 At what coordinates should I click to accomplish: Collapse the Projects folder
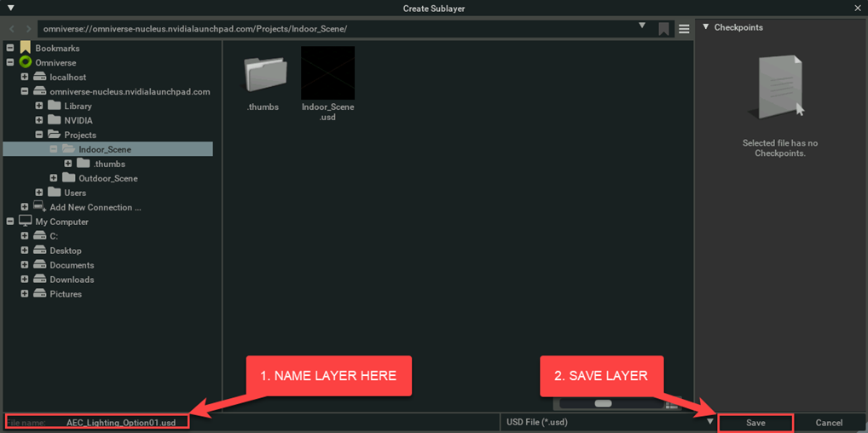[39, 135]
